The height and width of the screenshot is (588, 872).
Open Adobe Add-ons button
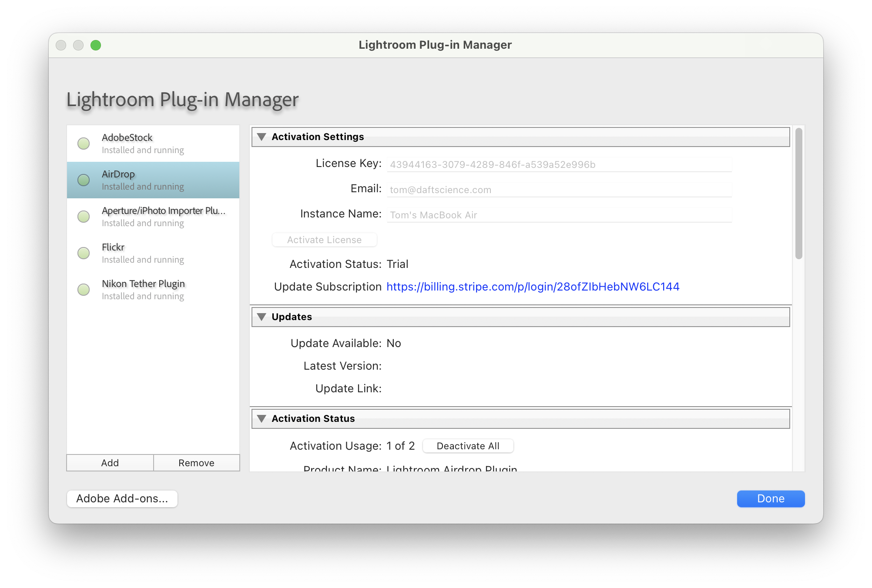[122, 498]
